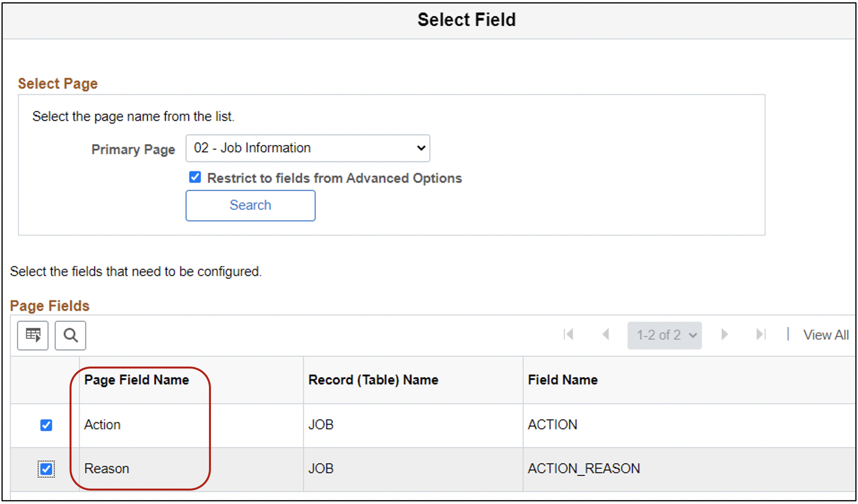Select the Page Field Name column header
The height and width of the screenshot is (504, 858).
click(136, 380)
